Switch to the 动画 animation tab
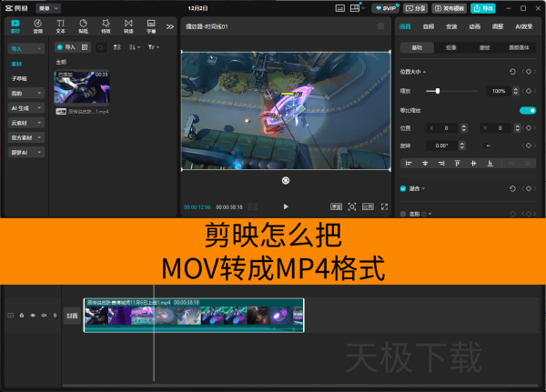Image resolution: width=546 pixels, height=392 pixels. tap(475, 26)
